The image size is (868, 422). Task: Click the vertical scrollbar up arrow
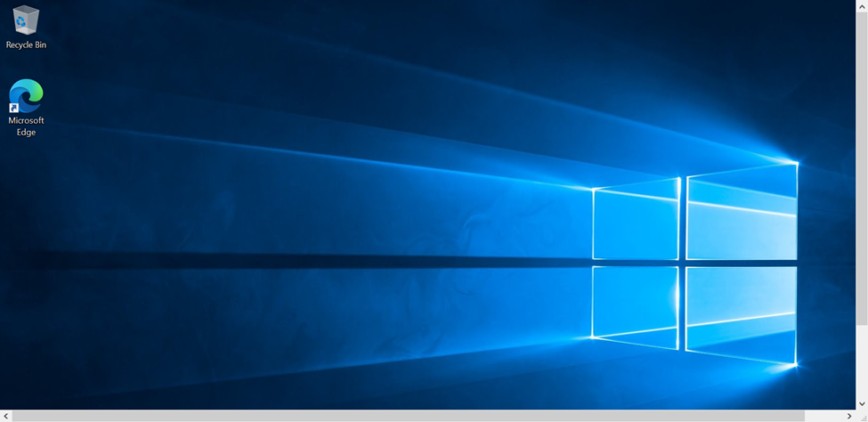pyautogui.click(x=862, y=5)
